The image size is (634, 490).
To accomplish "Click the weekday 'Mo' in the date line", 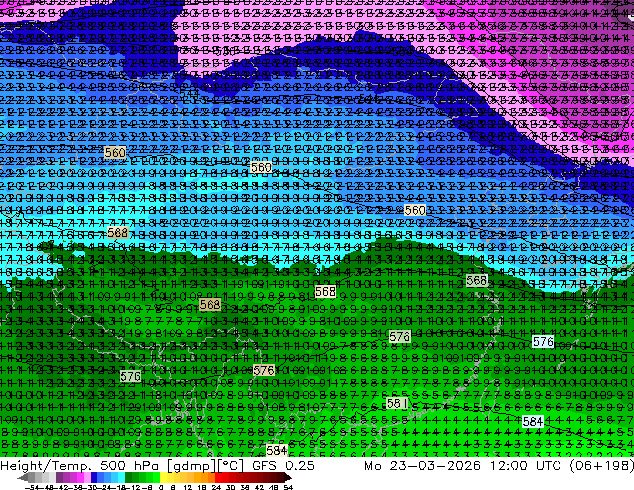I will click(372, 466).
